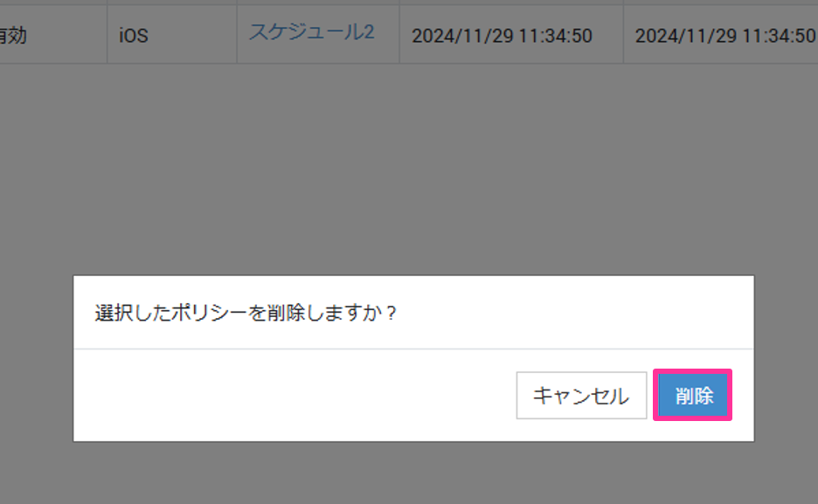Click the question mark ending the dialog message
This screenshot has width=818, height=504.
[x=392, y=314]
